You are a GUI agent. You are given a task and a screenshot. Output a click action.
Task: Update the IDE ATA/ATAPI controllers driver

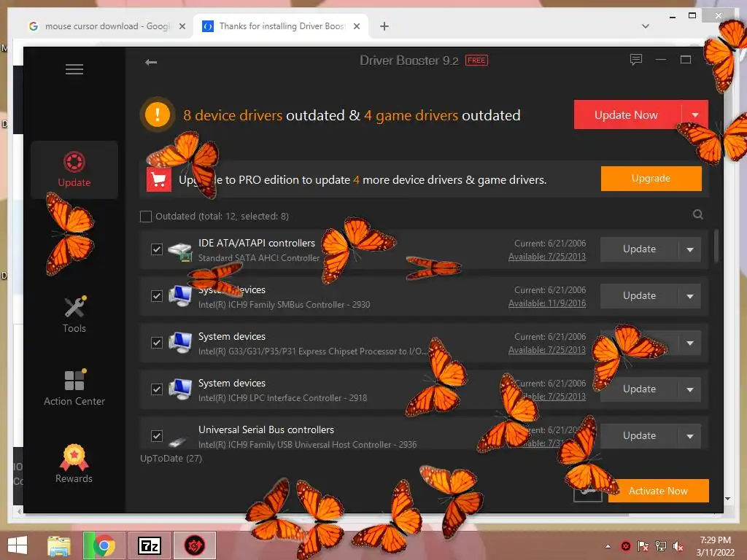[639, 249]
